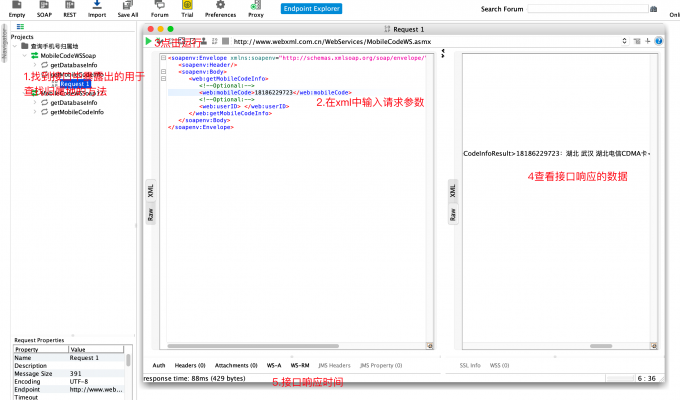Click the Import toolbar icon

97,9
